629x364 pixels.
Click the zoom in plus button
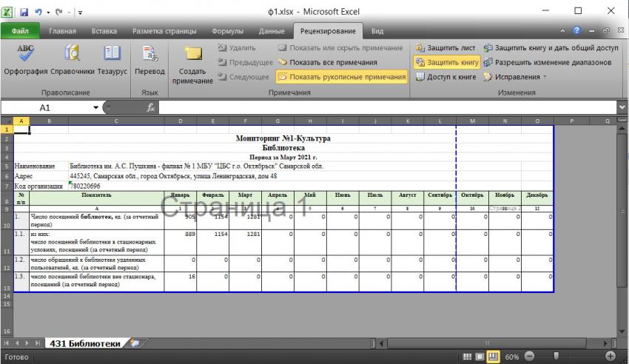click(x=610, y=356)
